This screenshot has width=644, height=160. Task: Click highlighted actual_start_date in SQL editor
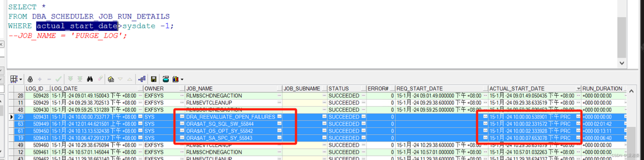[77, 26]
